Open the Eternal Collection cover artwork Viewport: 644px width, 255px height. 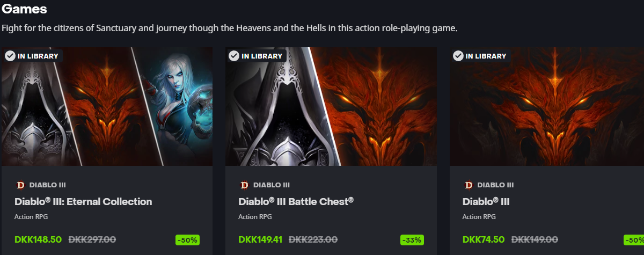(107, 106)
